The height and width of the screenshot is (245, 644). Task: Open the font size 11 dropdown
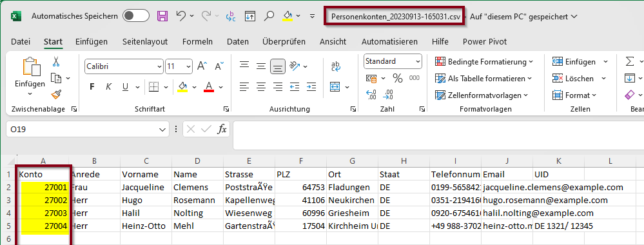click(188, 66)
